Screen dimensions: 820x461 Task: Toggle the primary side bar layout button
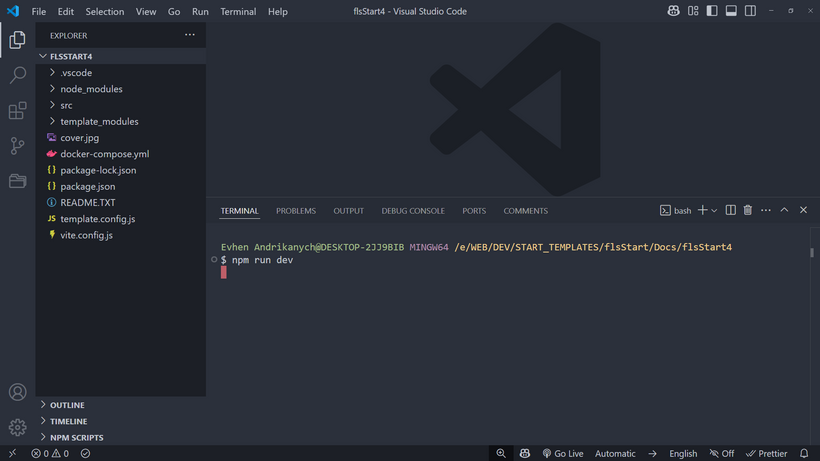coord(712,11)
